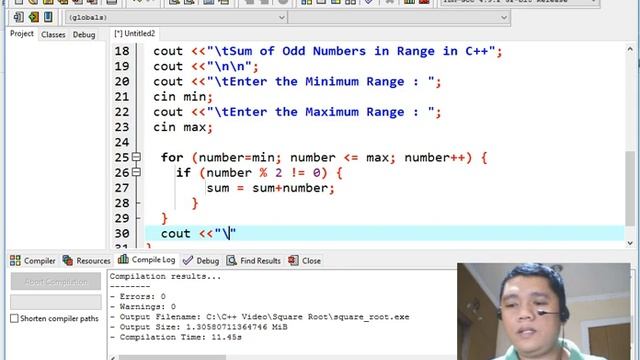This screenshot has width=640, height=360.
Task: Click the "sum = sum+number;" statement
Action: tap(271, 188)
